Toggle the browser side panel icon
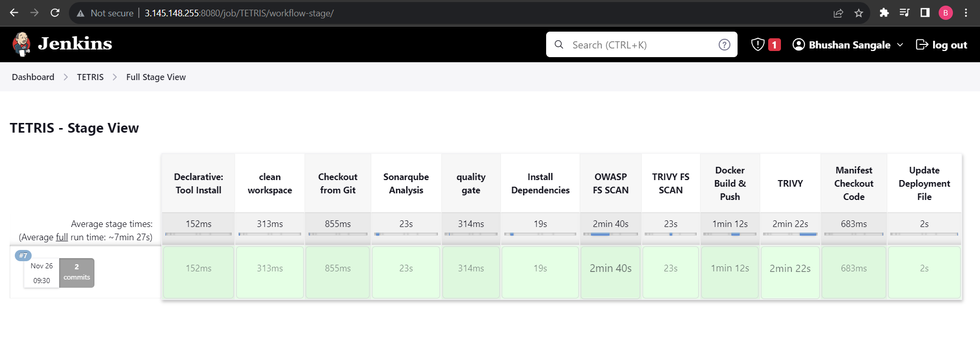The width and height of the screenshot is (980, 353). pos(925,13)
